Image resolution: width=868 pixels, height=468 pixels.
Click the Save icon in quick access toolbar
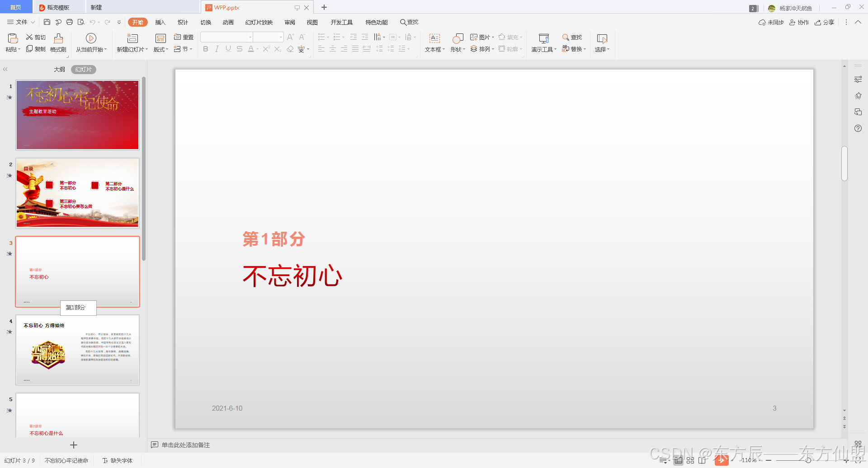[47, 22]
